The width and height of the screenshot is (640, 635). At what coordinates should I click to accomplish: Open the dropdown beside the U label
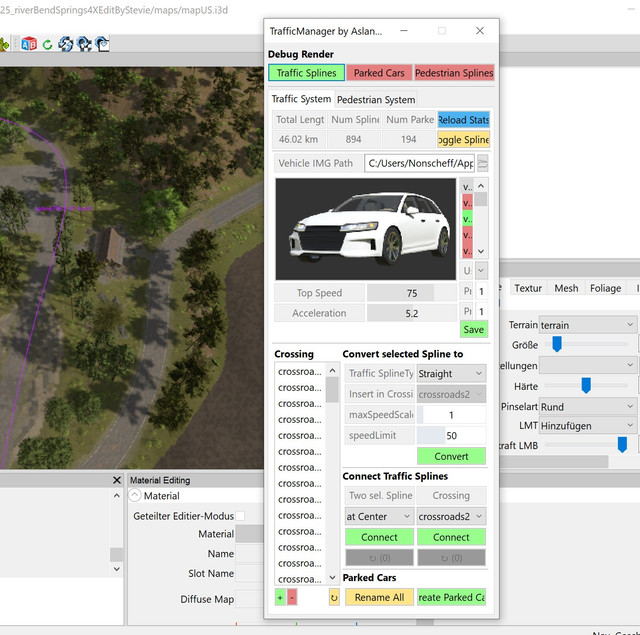coord(481,271)
